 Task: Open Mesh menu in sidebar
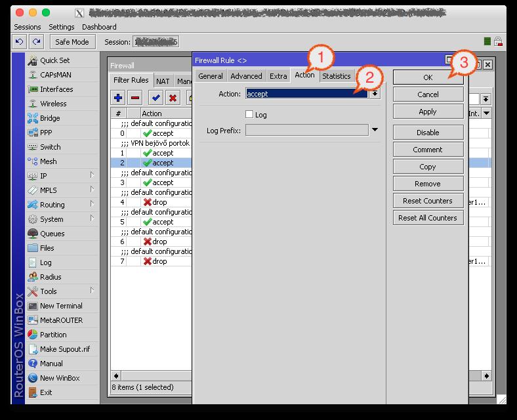coord(62,161)
